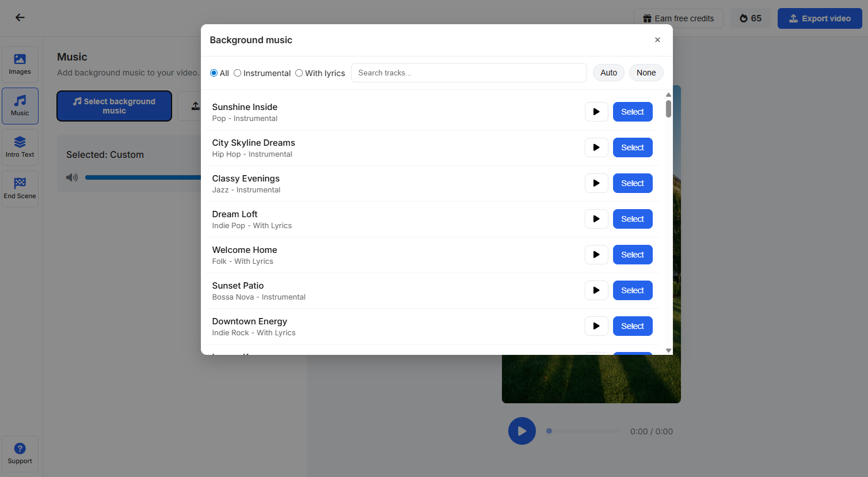Click the Search tracks input field
Screen dimensions: 868x477
469,73
